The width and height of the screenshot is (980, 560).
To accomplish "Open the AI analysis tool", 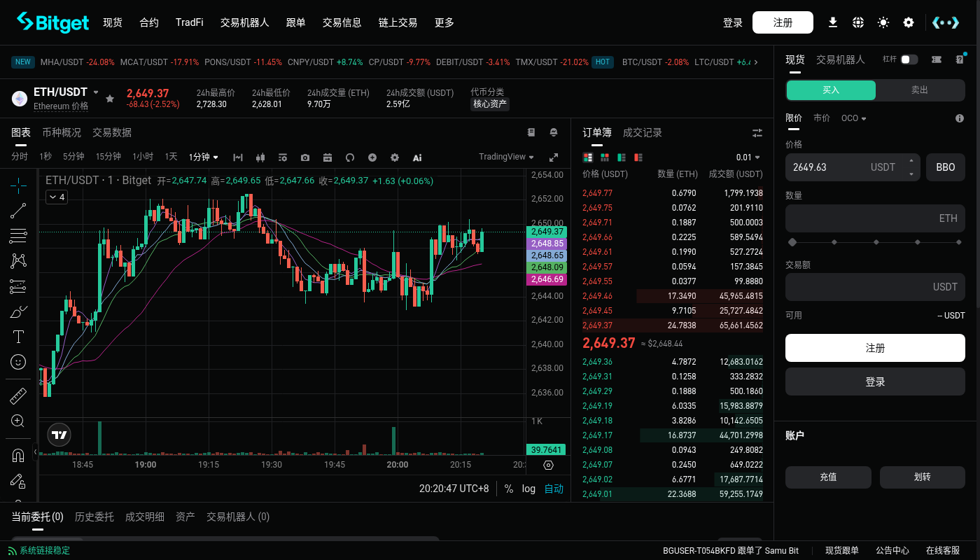I will coord(417,157).
